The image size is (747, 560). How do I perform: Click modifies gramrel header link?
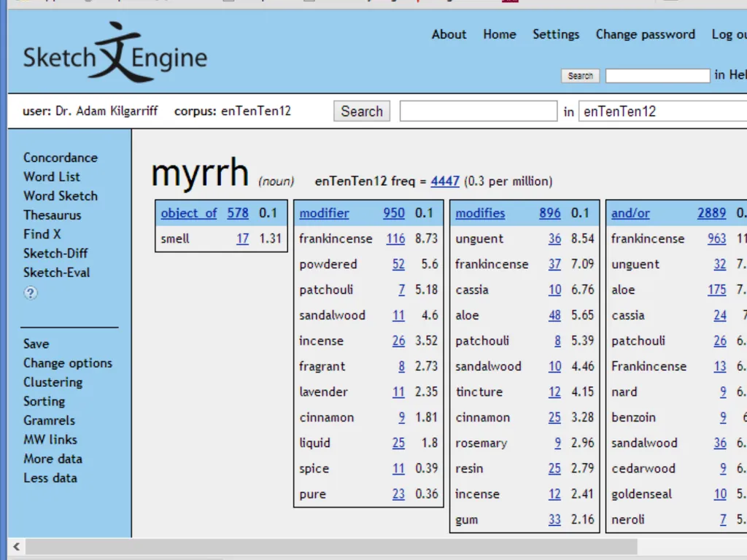click(480, 214)
